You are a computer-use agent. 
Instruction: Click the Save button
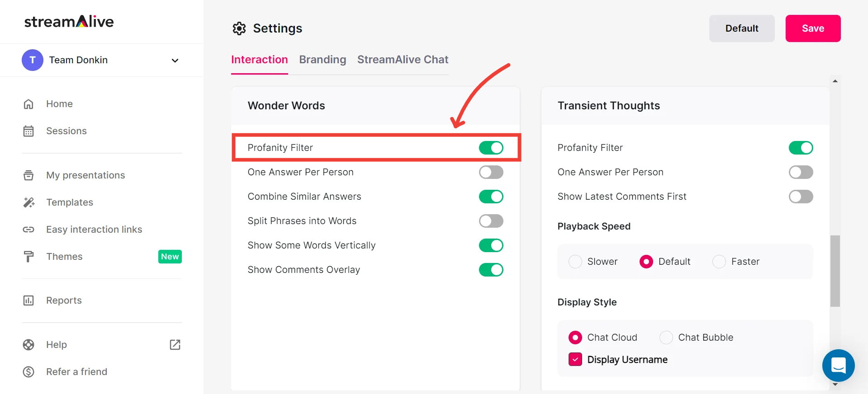(813, 28)
